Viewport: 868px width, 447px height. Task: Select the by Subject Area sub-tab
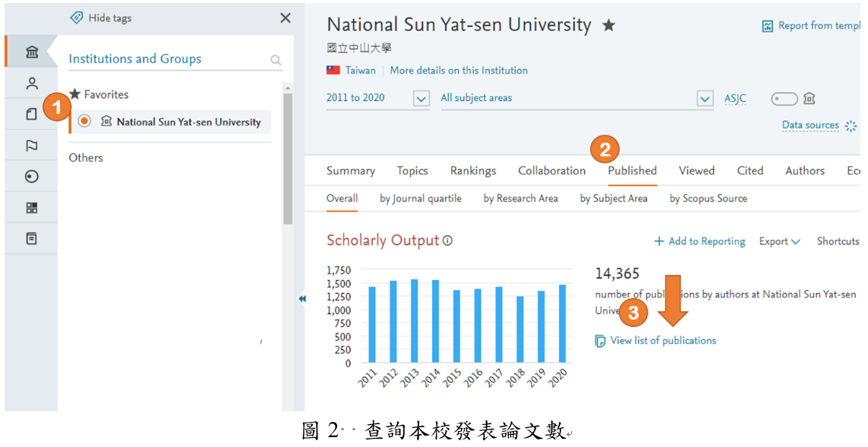coord(614,199)
